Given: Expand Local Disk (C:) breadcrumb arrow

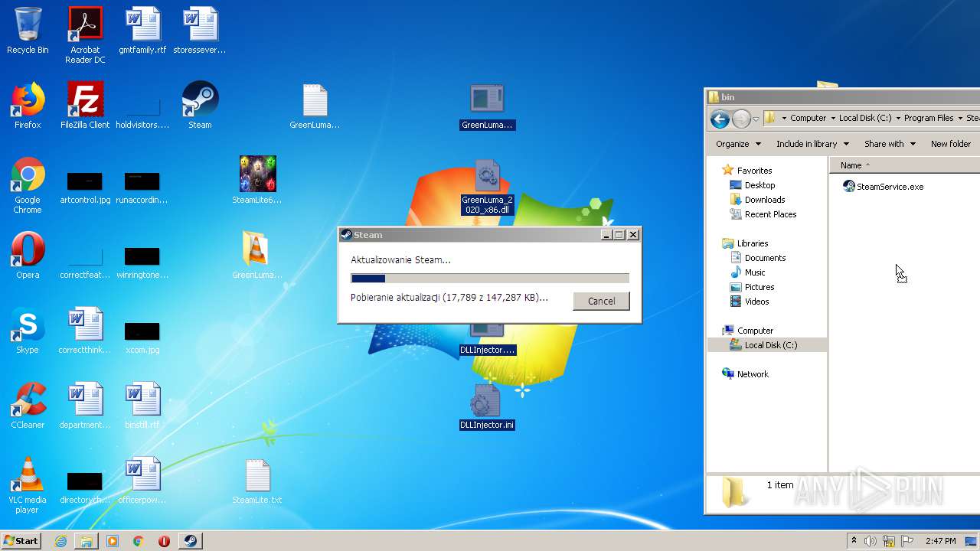Looking at the screenshot, I should pos(898,119).
